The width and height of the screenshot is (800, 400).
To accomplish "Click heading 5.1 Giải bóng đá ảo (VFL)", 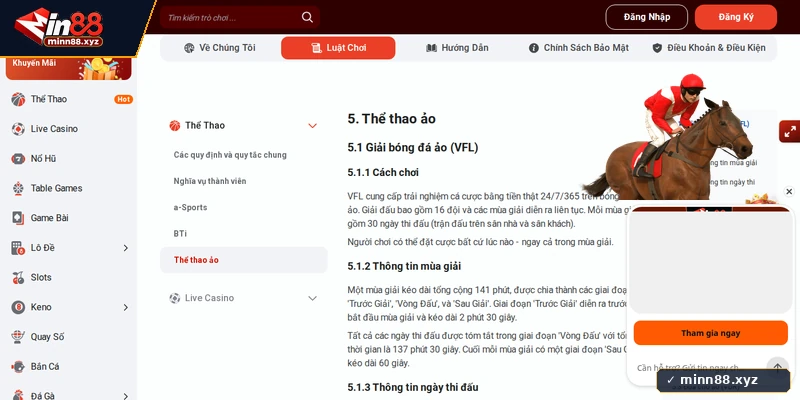I will [413, 148].
